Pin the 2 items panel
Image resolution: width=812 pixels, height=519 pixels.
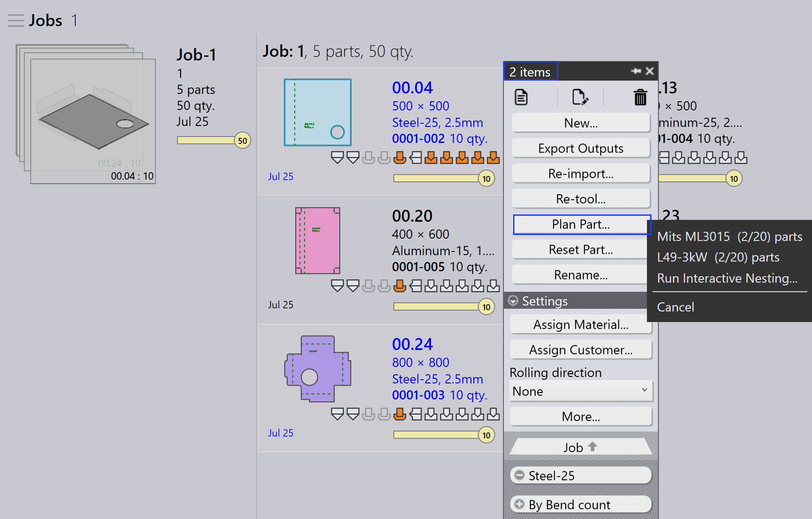click(x=636, y=71)
